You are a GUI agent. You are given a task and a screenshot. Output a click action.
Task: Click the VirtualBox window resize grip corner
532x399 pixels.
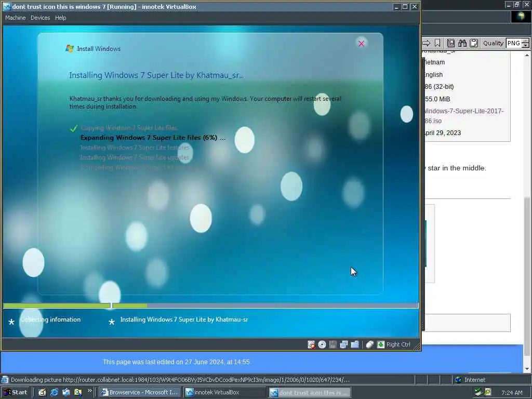417,347
